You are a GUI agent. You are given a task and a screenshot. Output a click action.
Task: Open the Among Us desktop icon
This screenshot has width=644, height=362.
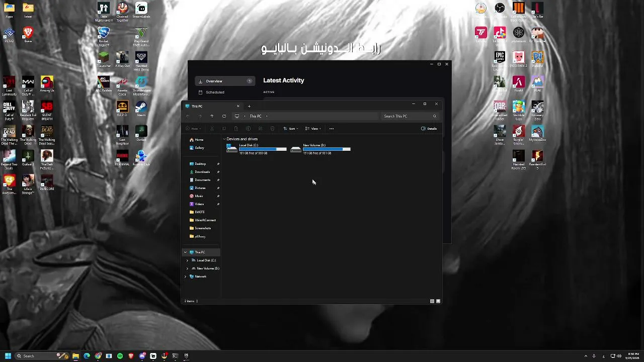(47, 84)
